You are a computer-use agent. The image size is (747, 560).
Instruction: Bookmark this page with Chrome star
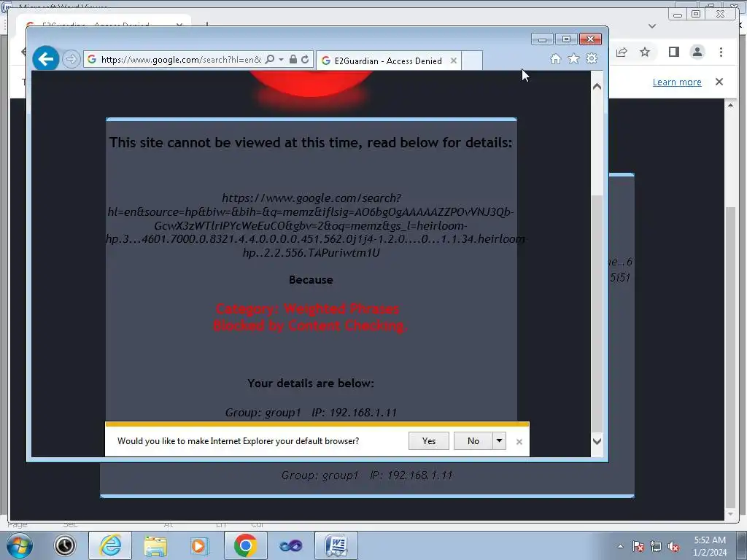[x=645, y=52]
